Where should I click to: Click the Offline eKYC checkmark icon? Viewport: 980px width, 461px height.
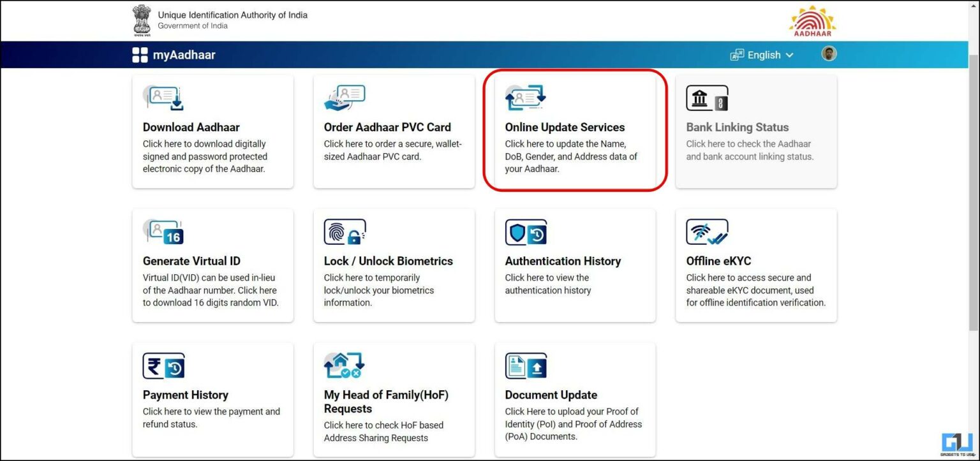pyautogui.click(x=706, y=231)
